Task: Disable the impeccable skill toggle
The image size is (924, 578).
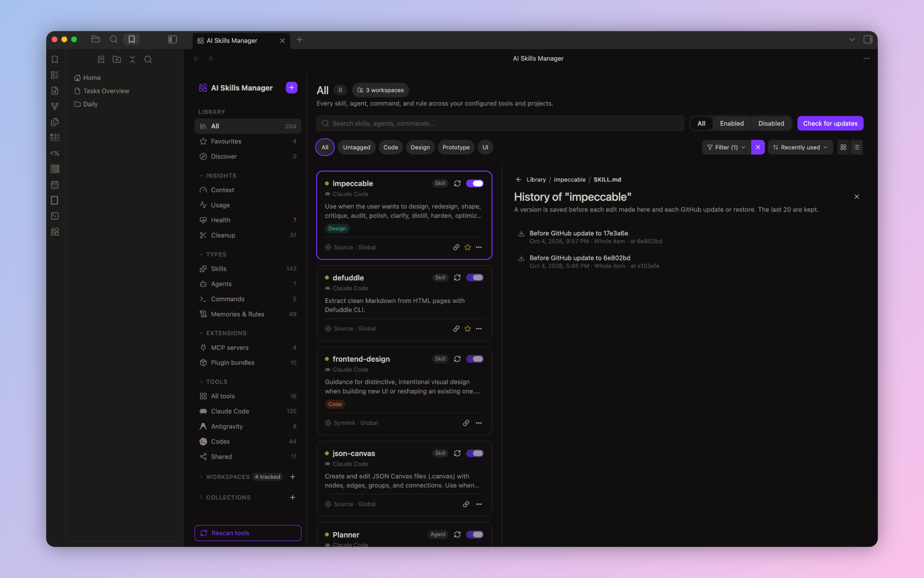Action: click(x=475, y=184)
